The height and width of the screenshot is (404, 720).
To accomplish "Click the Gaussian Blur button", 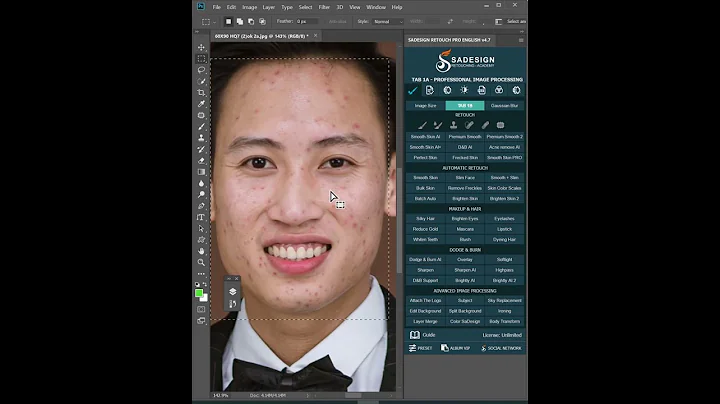I will pyautogui.click(x=504, y=106).
